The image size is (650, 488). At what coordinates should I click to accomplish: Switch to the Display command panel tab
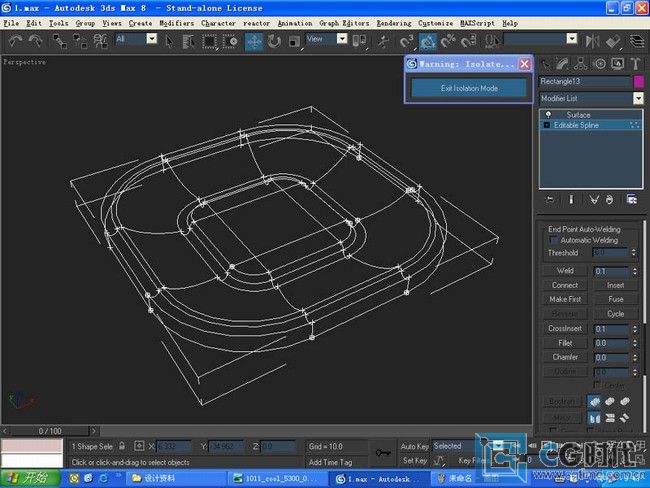tap(618, 64)
